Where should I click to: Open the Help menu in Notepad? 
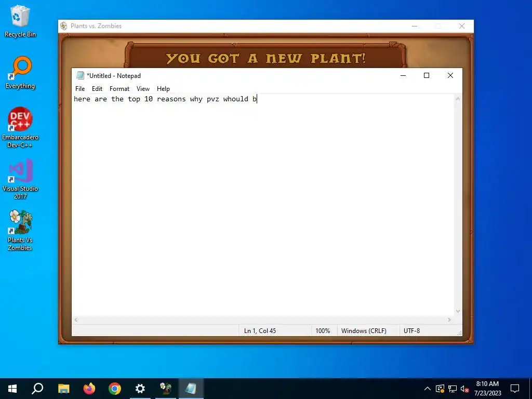(163, 88)
